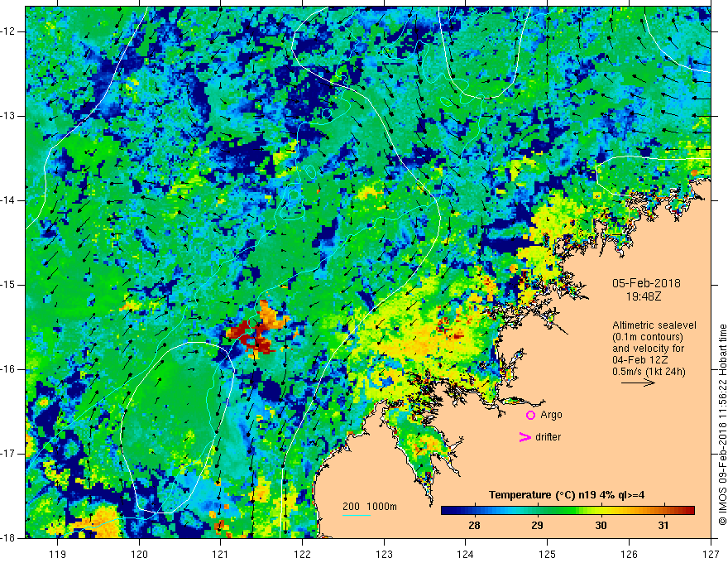The image size is (728, 563).
Task: Click the 'drifter' legend label
Action: click(x=548, y=437)
